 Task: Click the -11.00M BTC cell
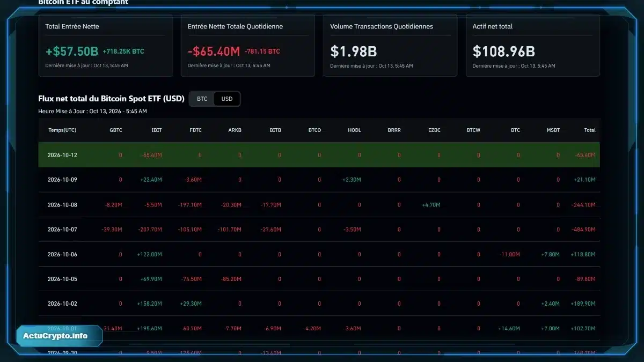(x=510, y=254)
